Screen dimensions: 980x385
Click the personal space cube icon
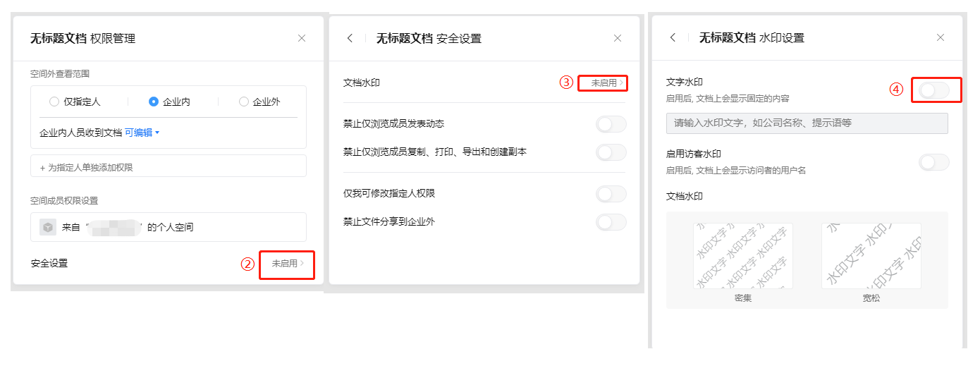tap(48, 227)
